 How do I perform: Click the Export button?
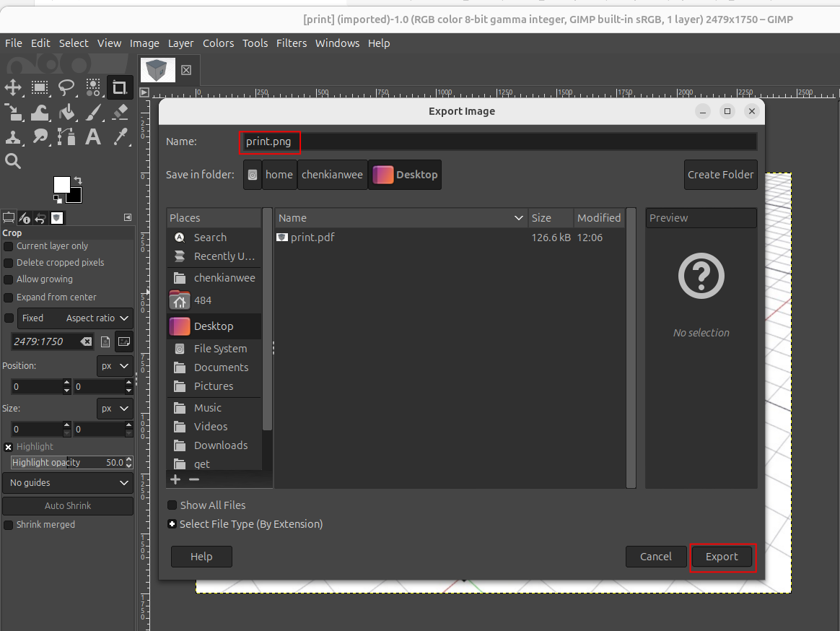[722, 557]
